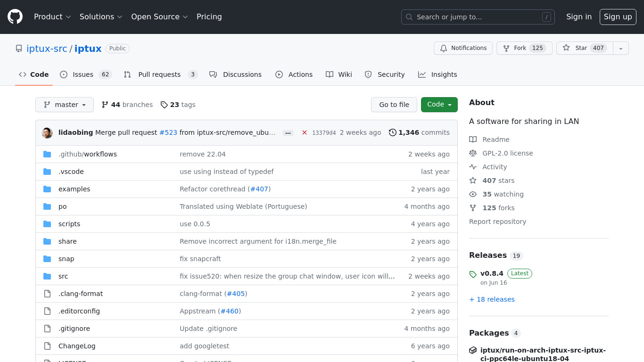Open the Product menu dropdown
Viewport: 644px width, 362px height.
point(52,17)
